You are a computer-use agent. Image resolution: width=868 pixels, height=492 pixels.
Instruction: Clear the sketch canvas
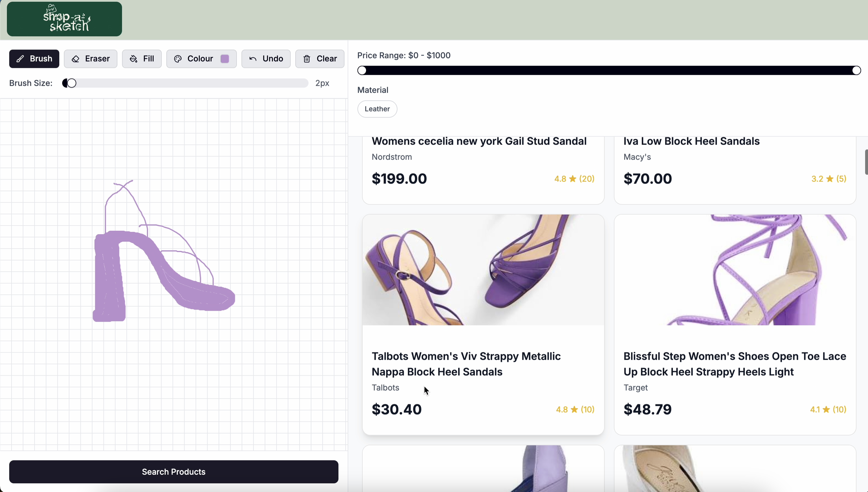click(320, 59)
